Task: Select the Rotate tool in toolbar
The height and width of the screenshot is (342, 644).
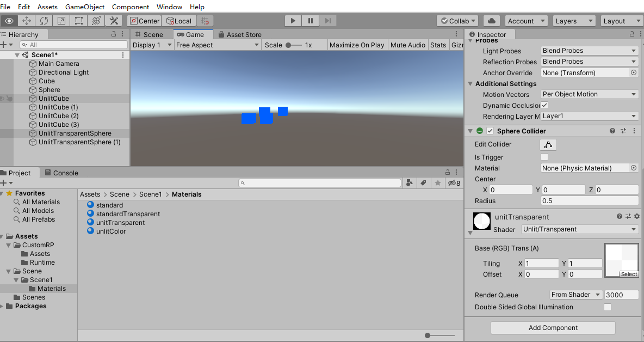Action: pyautogui.click(x=44, y=21)
